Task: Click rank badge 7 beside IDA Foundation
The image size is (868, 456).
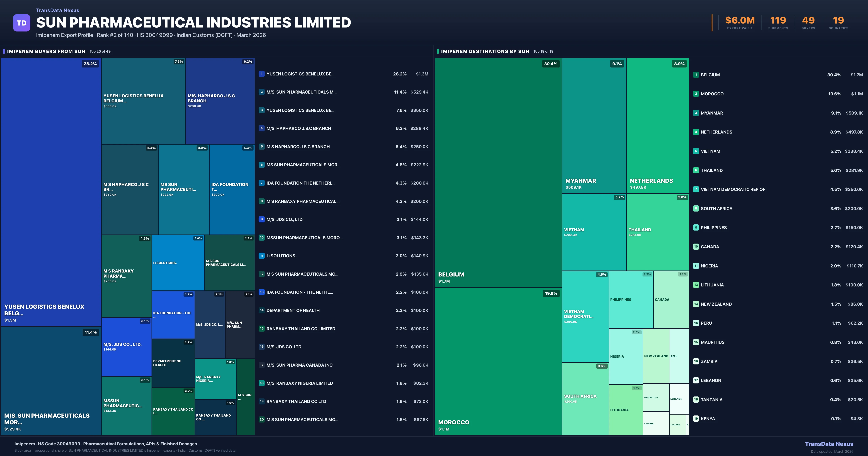Action: (261, 183)
